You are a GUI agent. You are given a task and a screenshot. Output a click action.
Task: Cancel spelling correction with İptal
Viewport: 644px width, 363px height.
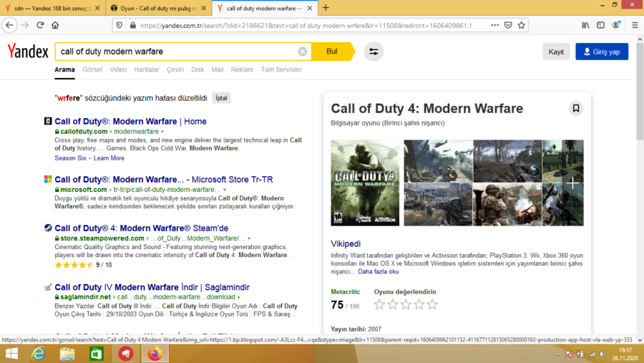(x=221, y=98)
